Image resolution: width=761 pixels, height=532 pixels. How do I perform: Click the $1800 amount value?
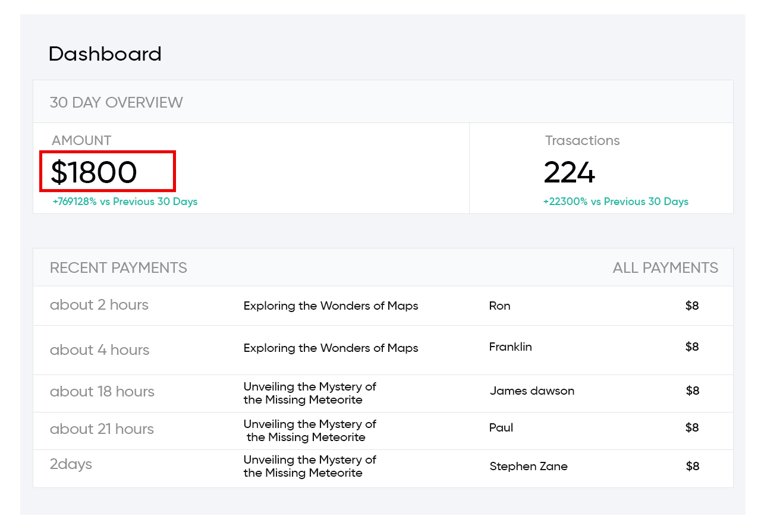pos(94,172)
